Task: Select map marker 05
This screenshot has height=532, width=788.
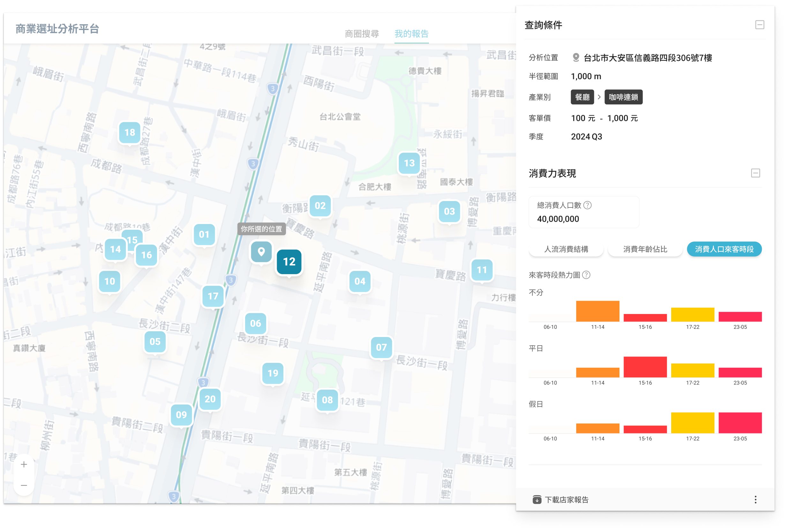Action: [155, 342]
